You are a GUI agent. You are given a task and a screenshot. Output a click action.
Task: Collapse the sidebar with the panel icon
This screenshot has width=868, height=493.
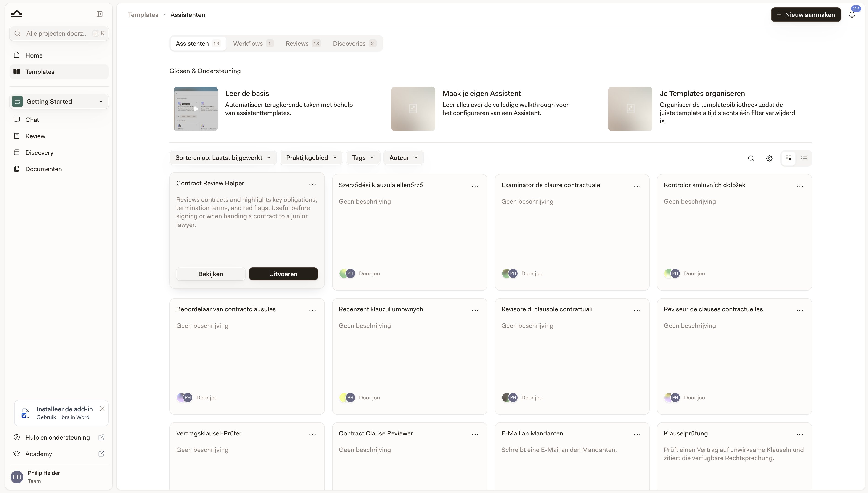(100, 14)
